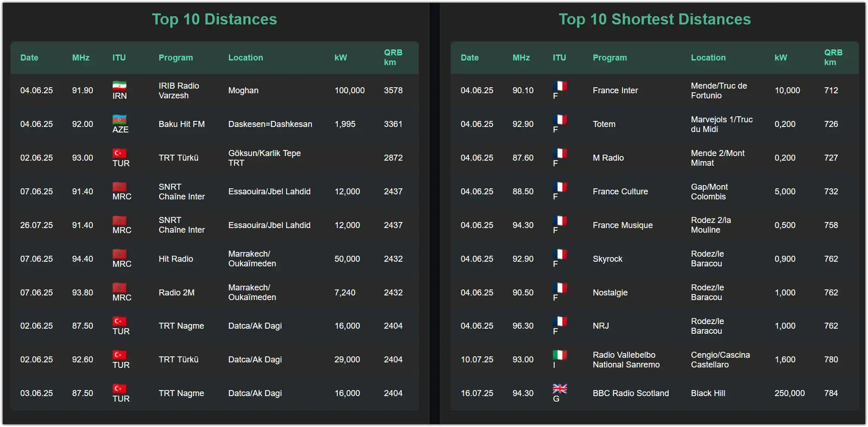Image resolution: width=868 pixels, height=427 pixels.
Task: Click the QRB km header in the left table
Action: coord(393,57)
